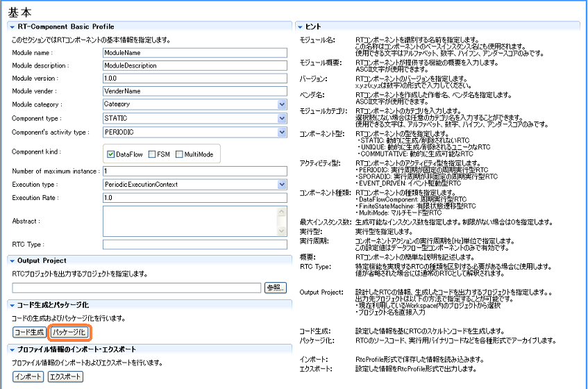The width and height of the screenshot is (588, 389).
Task: Click the コンポーネント種類: hint label
Action: click(325, 193)
